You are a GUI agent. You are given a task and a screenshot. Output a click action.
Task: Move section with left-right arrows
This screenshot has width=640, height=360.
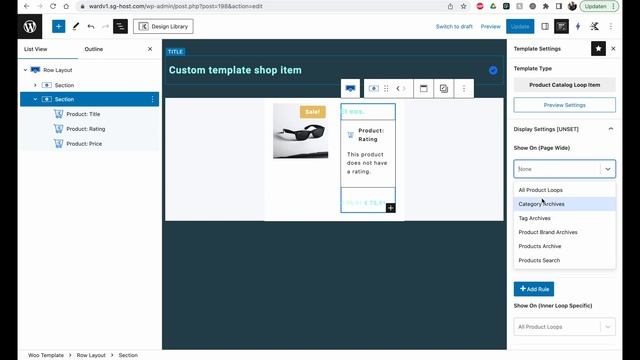(x=401, y=89)
